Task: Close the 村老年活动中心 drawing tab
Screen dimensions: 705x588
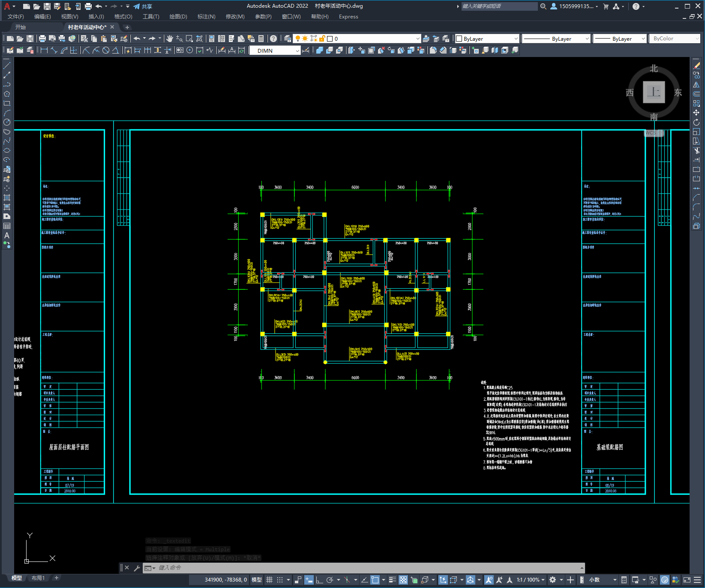Action: (112, 27)
